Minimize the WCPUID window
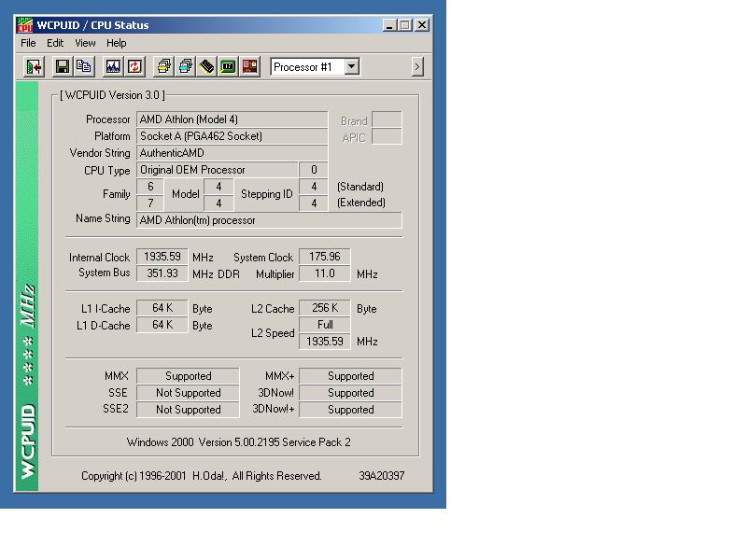The width and height of the screenshot is (747, 560). pyautogui.click(x=389, y=25)
